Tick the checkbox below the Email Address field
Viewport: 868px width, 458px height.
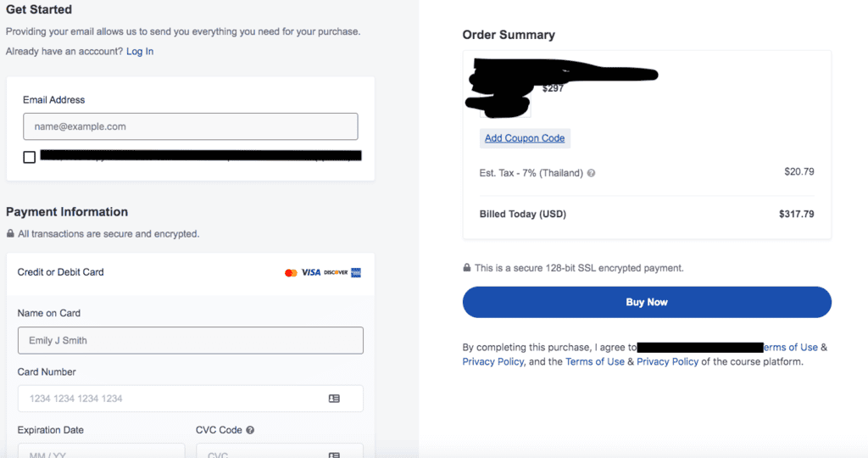(x=30, y=157)
